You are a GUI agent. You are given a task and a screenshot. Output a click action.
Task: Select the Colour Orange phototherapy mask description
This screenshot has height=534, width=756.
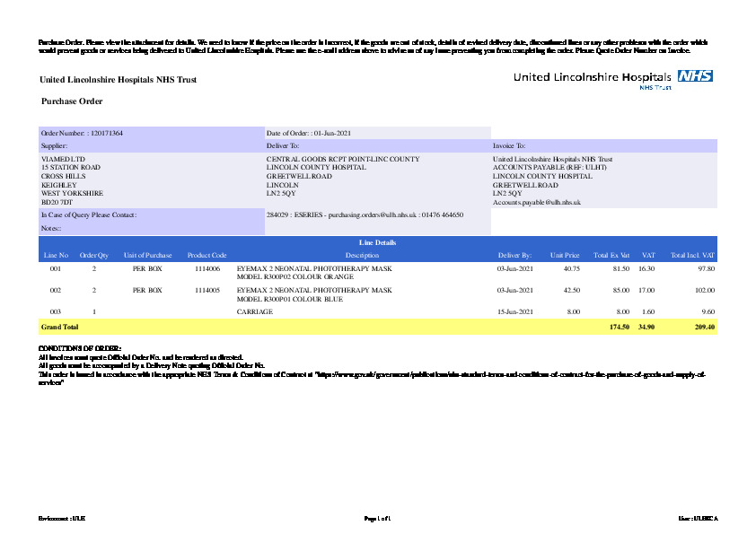(x=313, y=272)
